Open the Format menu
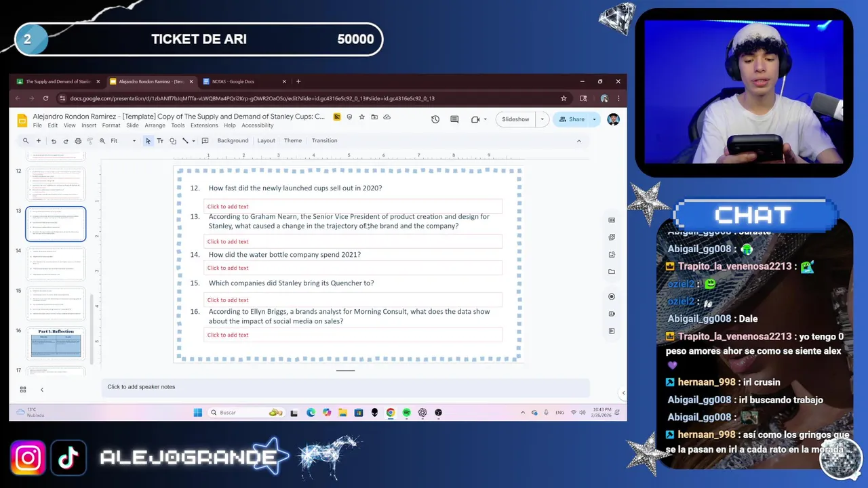The image size is (868, 488). 111,125
